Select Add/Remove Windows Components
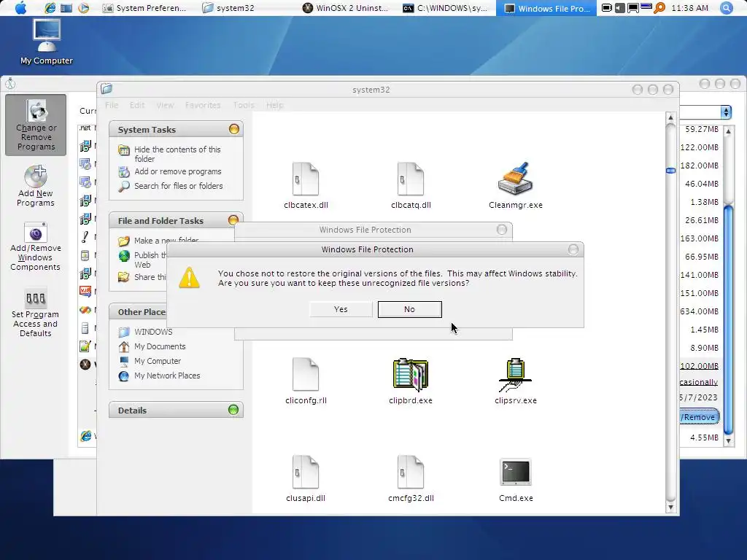Viewport: 747px width, 560px height. pyautogui.click(x=36, y=246)
